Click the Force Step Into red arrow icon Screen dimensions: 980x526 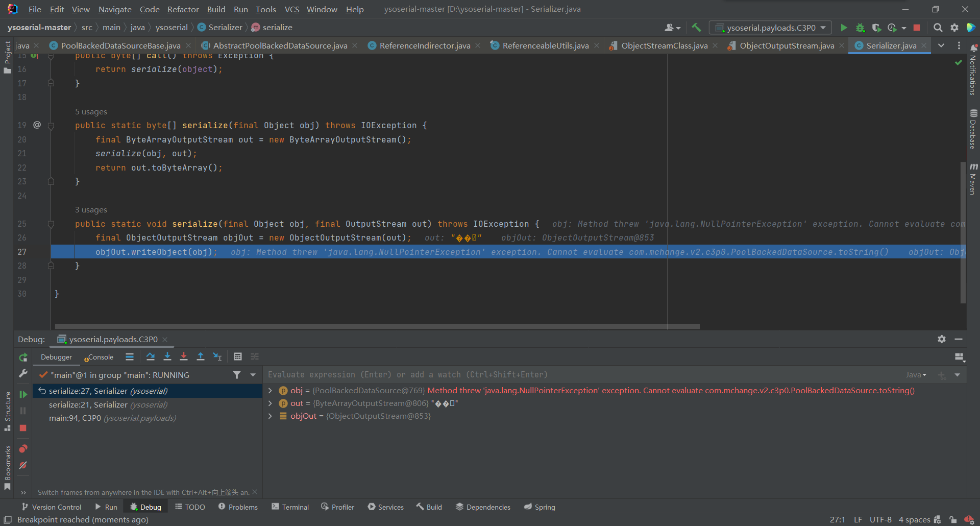pos(184,356)
